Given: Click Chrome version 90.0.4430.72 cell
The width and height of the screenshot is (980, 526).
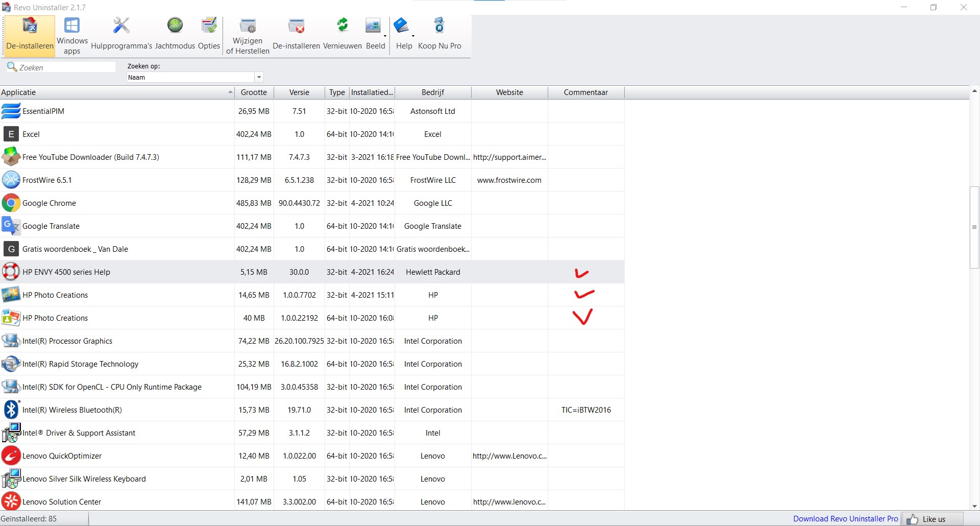Looking at the screenshot, I should tap(299, 203).
